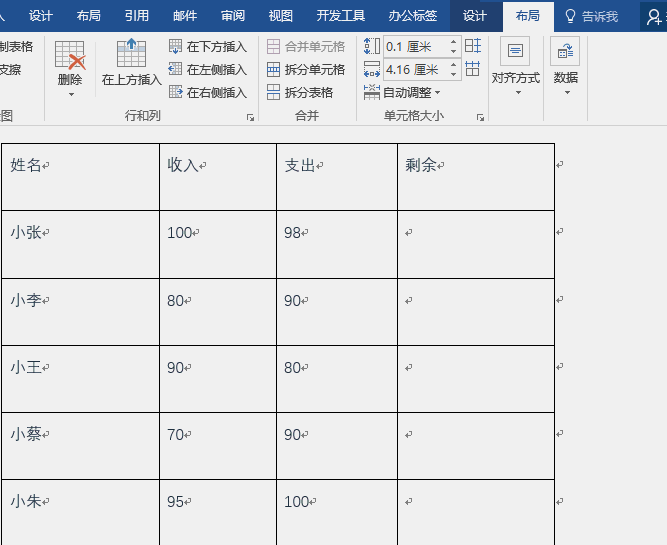Click header cell 收入

(x=218, y=177)
